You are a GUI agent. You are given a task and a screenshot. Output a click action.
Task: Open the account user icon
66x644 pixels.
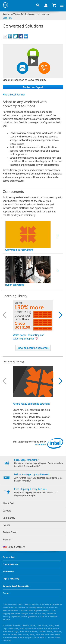click(46, 5)
